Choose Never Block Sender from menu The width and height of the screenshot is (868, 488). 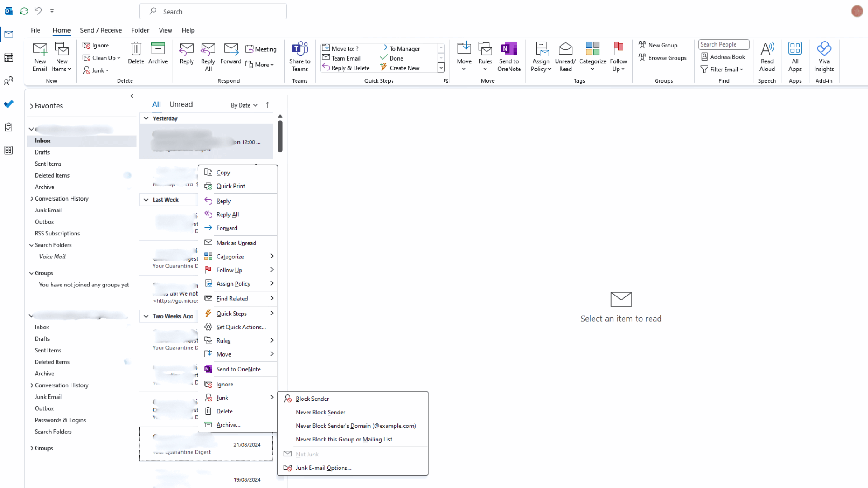tap(320, 412)
